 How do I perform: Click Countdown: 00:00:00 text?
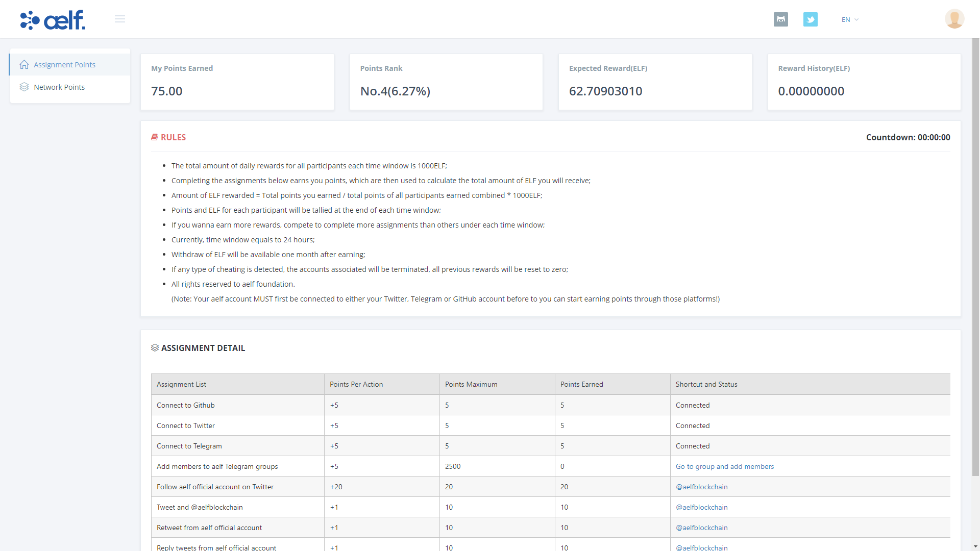[x=908, y=137]
